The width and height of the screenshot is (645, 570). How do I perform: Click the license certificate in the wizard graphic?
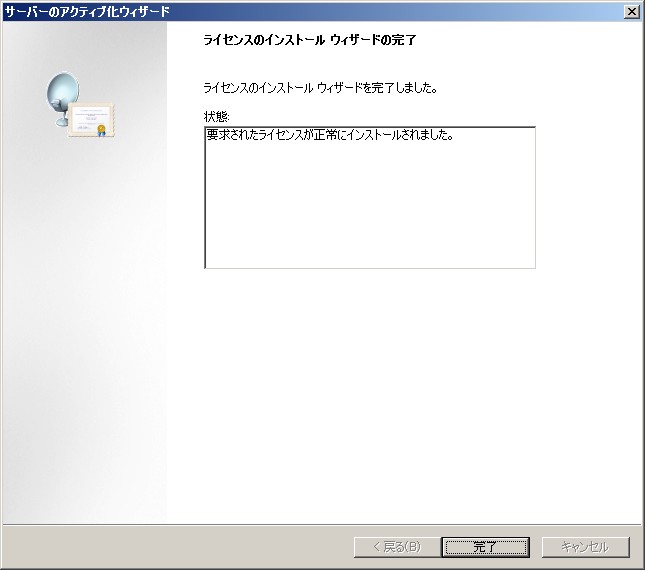tap(93, 120)
